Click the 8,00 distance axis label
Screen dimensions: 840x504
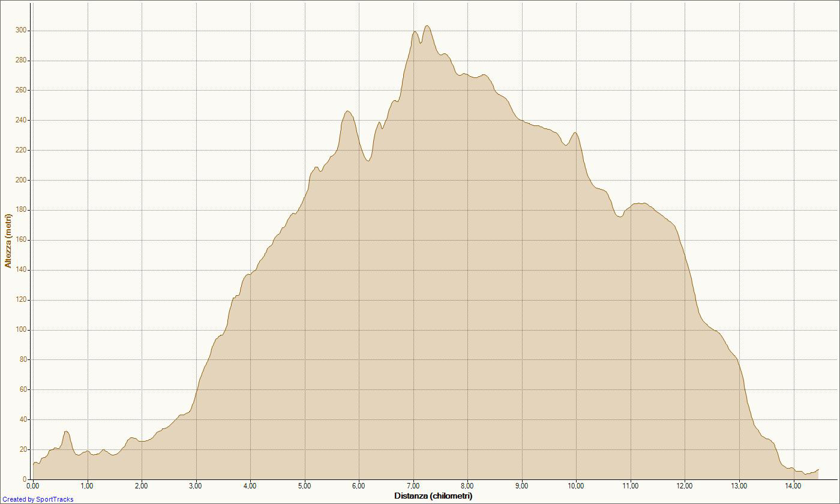point(467,486)
